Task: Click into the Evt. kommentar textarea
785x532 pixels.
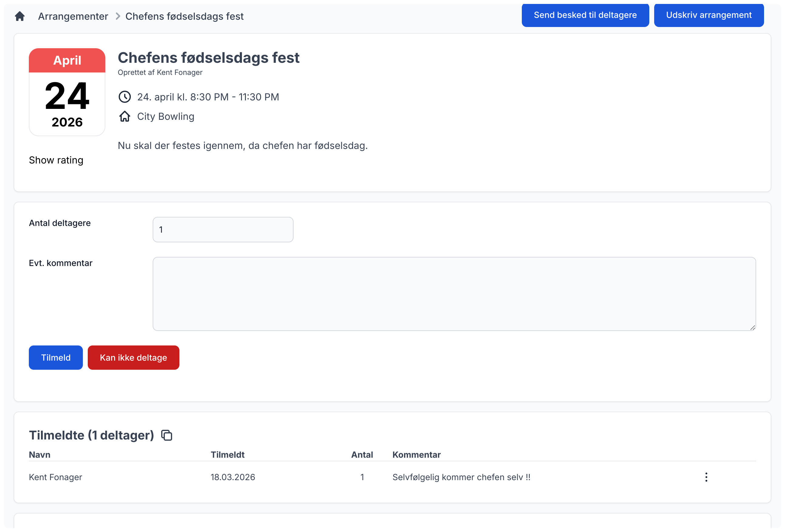Action: [454, 294]
